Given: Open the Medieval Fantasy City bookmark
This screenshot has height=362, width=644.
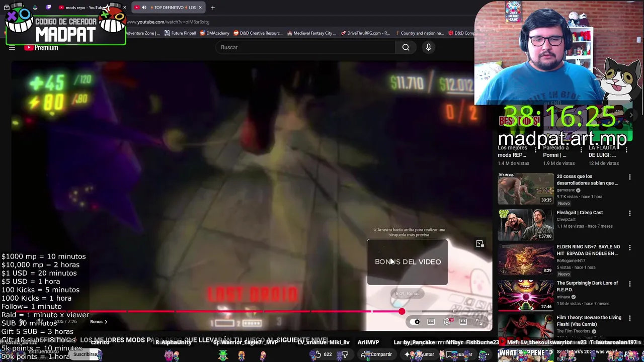Looking at the screenshot, I should [x=311, y=33].
